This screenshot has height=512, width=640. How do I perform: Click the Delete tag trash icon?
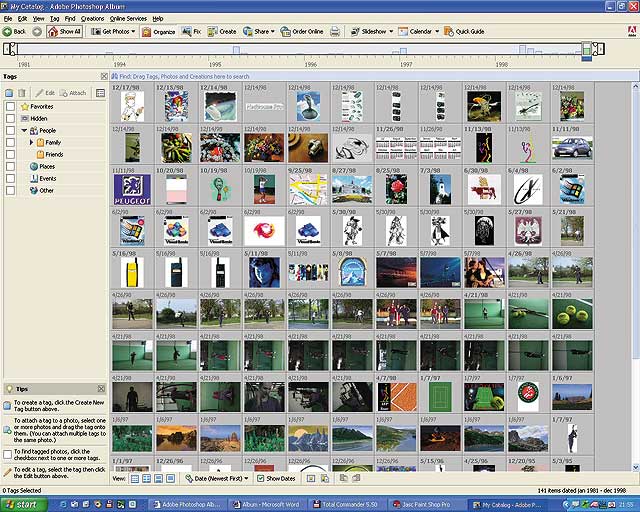click(x=22, y=93)
